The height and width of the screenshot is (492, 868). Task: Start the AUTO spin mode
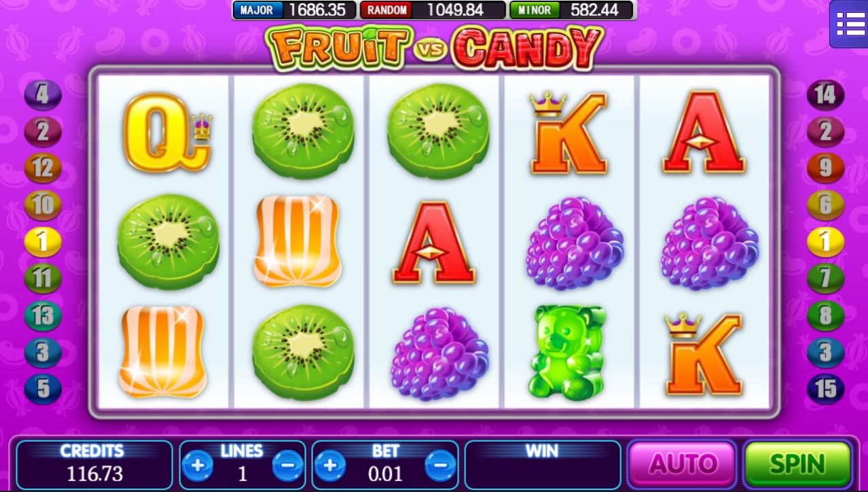[682, 465]
